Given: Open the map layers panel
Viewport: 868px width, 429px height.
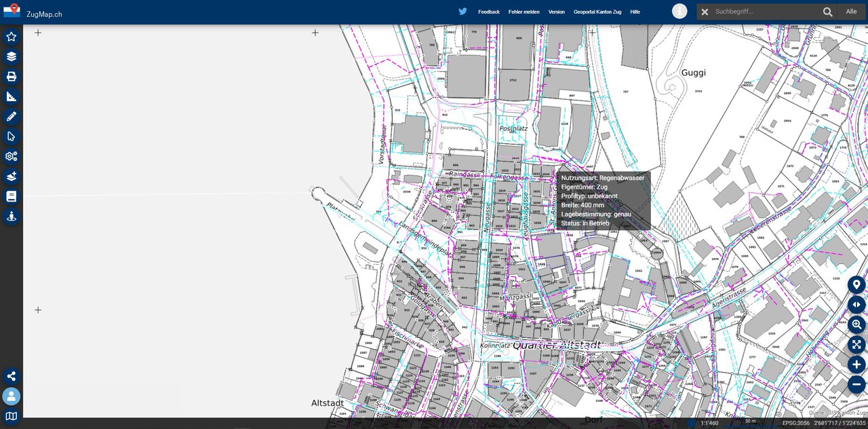Looking at the screenshot, I should click(12, 56).
